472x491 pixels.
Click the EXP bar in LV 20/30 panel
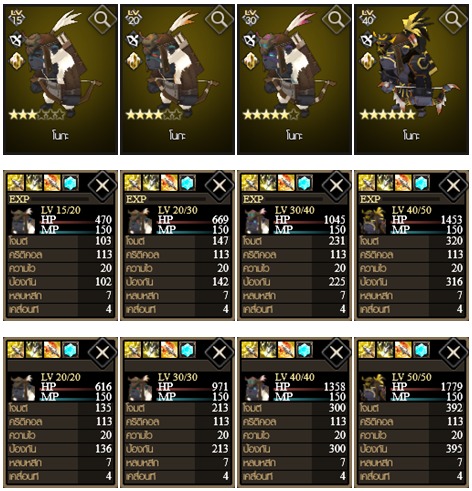tap(178, 199)
